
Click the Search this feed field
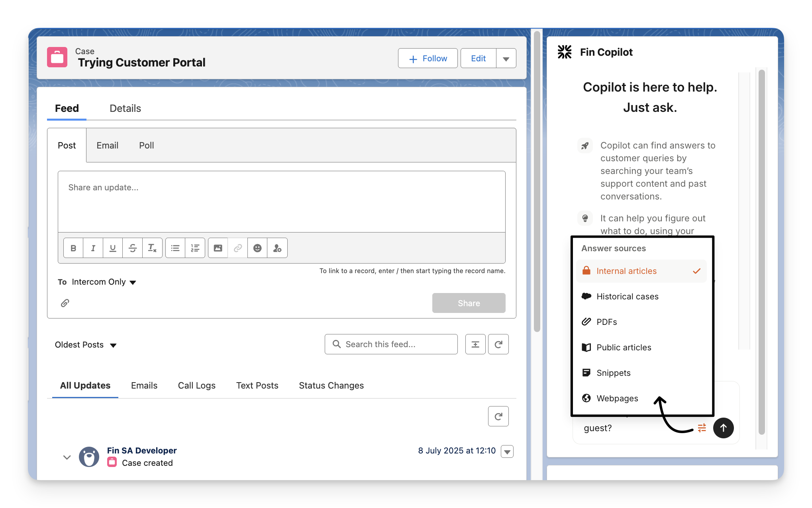click(391, 344)
